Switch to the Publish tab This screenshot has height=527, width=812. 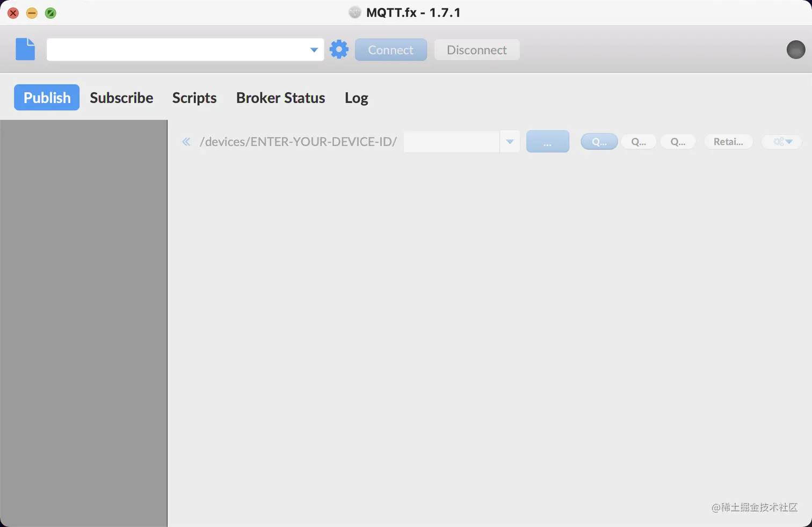[47, 97]
